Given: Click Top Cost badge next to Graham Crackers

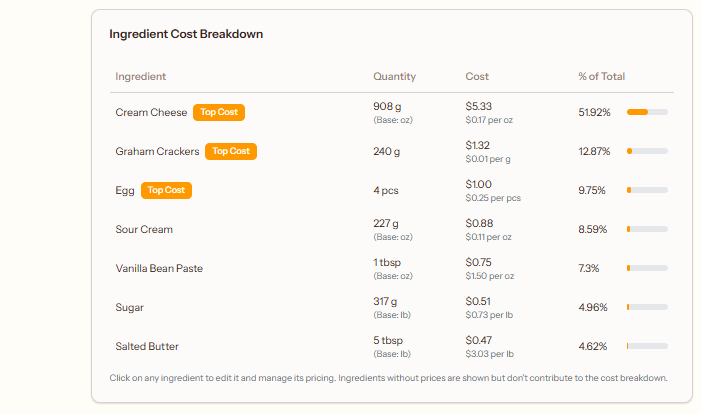Looking at the screenshot, I should [x=231, y=151].
